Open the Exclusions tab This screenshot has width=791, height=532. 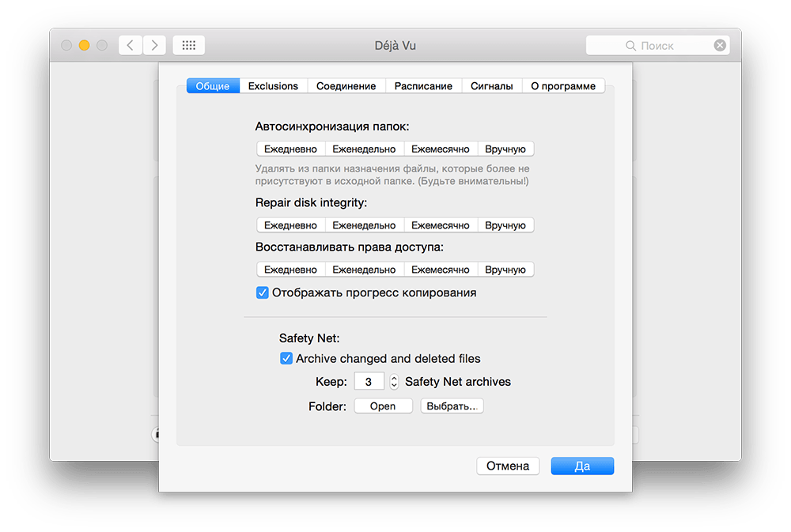273,86
